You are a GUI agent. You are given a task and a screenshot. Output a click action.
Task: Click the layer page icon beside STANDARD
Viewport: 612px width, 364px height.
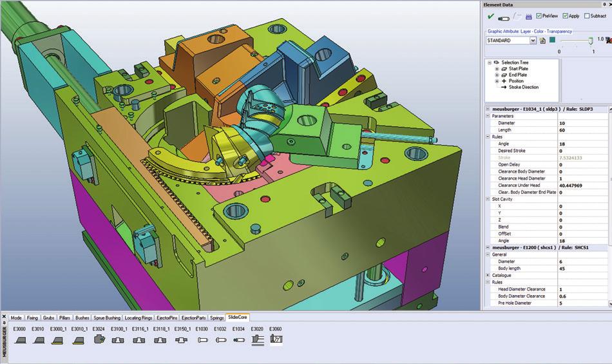coord(542,41)
